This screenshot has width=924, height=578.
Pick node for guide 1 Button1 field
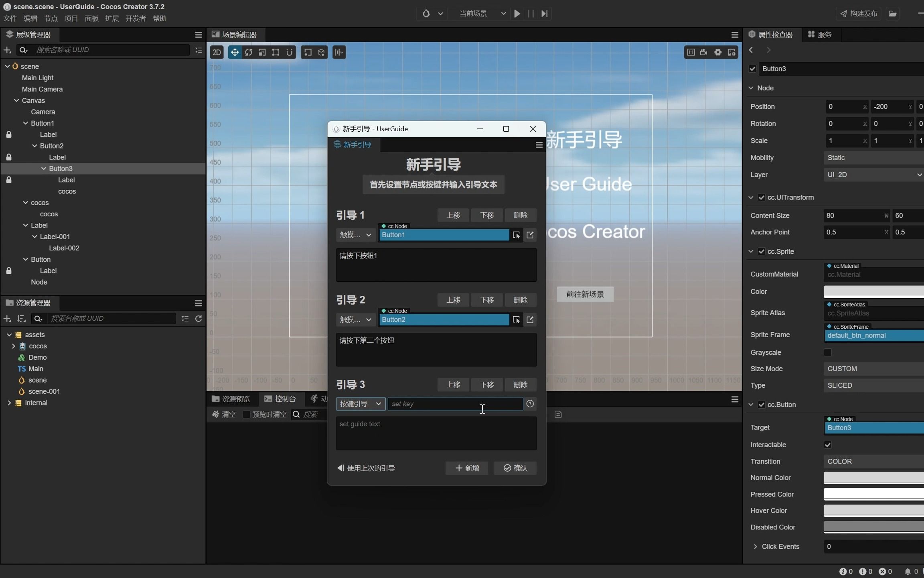[516, 235]
